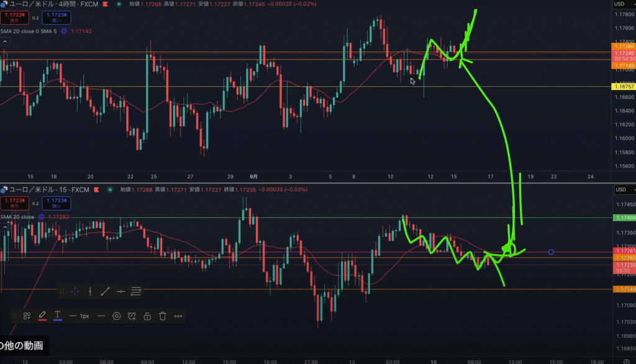Click the EUR/USD flag icon on 4-hour chart
Screen dimensions: 636x364
4,4
